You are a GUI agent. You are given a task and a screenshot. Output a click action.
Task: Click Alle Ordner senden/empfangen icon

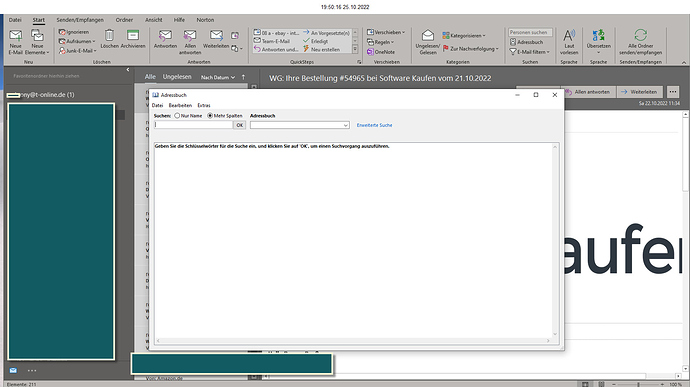click(640, 35)
